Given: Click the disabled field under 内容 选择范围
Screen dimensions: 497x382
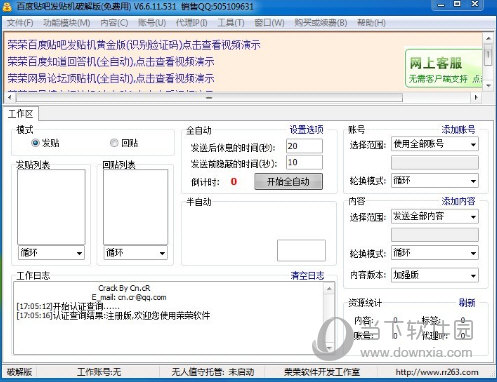Looking at the screenshot, I should (435, 235).
